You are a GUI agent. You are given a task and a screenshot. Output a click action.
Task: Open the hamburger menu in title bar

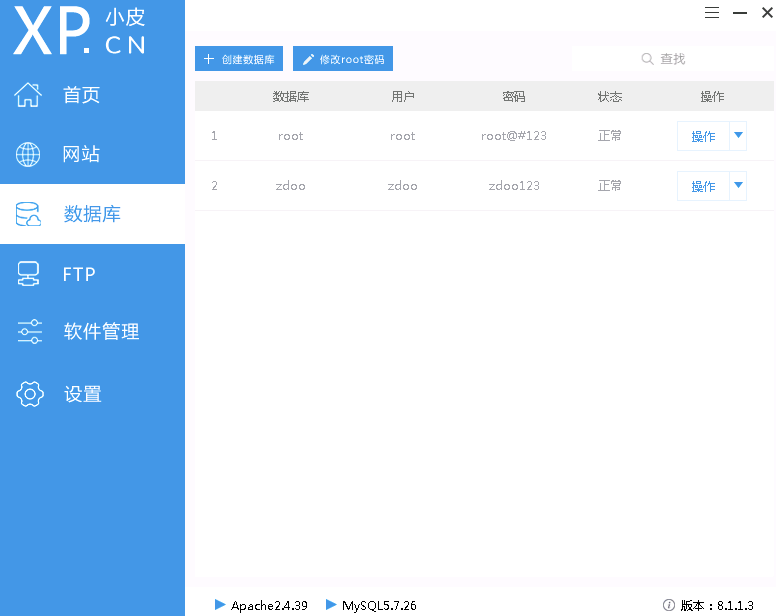(x=712, y=12)
